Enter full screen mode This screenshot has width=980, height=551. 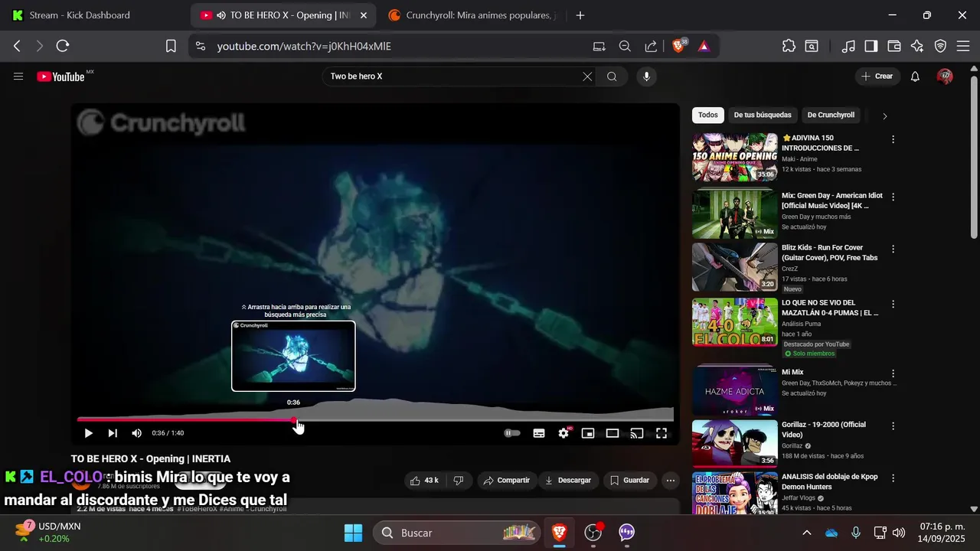661,433
